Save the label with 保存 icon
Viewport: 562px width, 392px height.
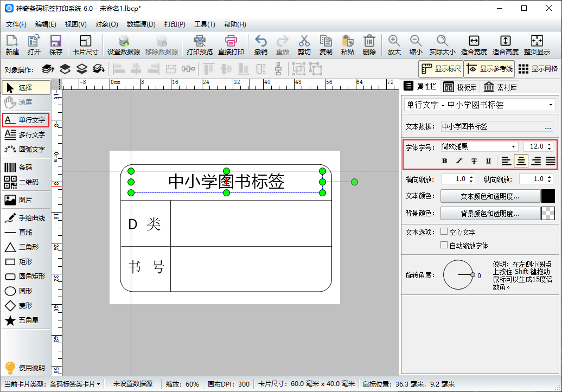(x=55, y=45)
